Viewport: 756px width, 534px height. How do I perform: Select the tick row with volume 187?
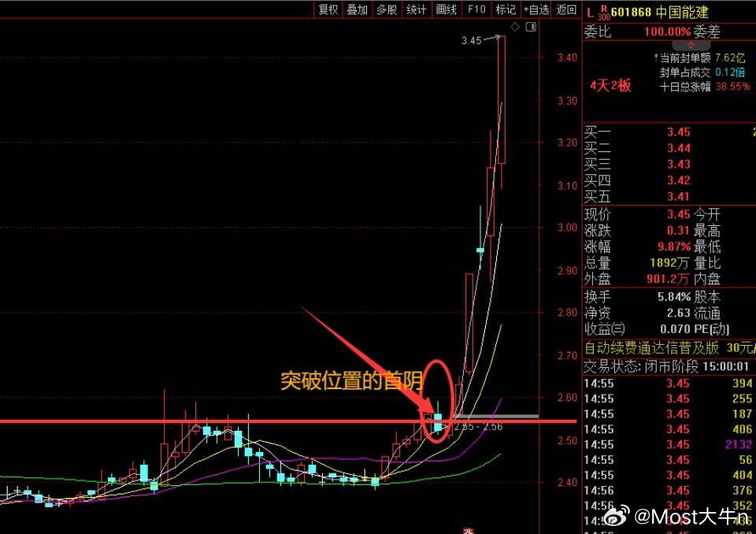669,413
